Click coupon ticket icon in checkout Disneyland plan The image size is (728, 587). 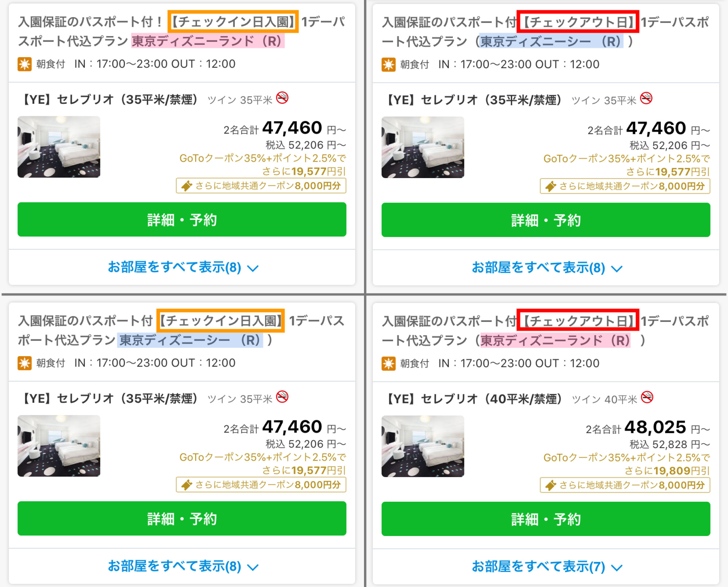[x=550, y=485]
